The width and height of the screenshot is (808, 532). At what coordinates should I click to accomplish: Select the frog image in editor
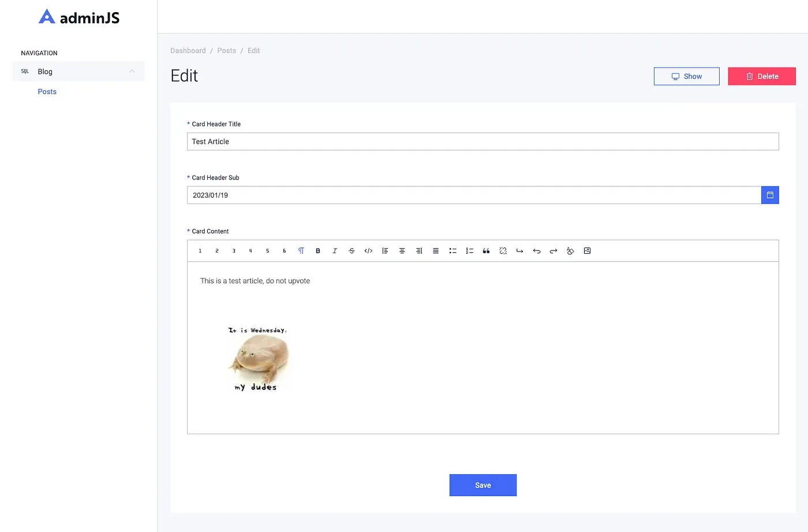pyautogui.click(x=258, y=359)
